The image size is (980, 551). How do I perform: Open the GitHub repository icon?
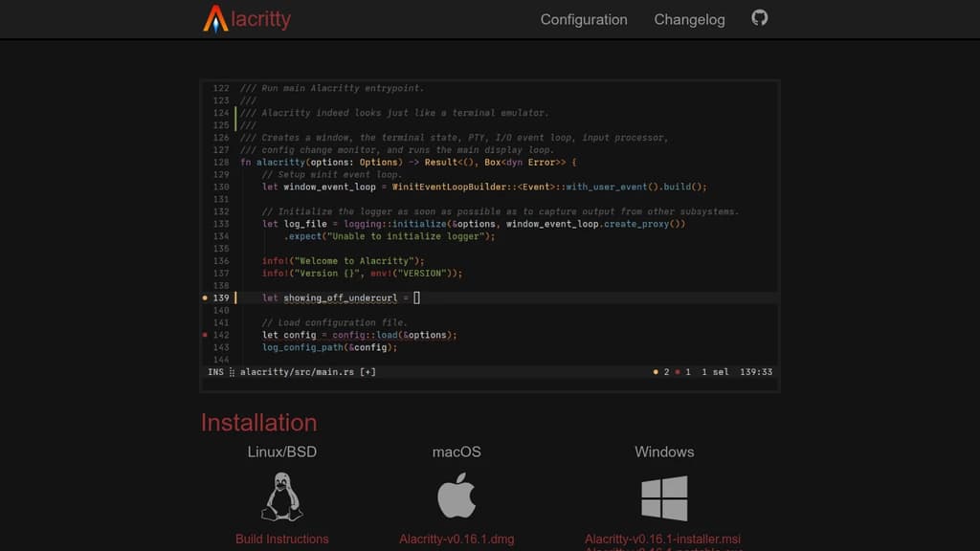[761, 18]
